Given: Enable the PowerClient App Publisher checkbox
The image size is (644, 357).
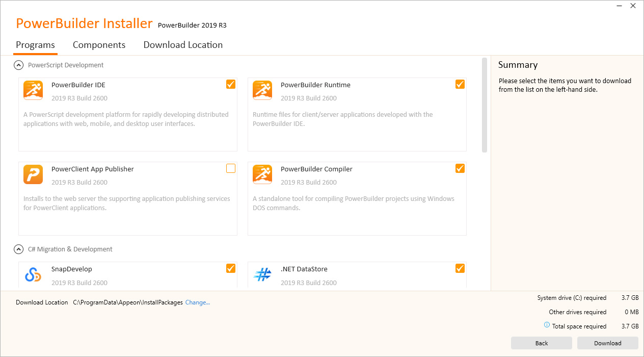Looking at the screenshot, I should 231,168.
